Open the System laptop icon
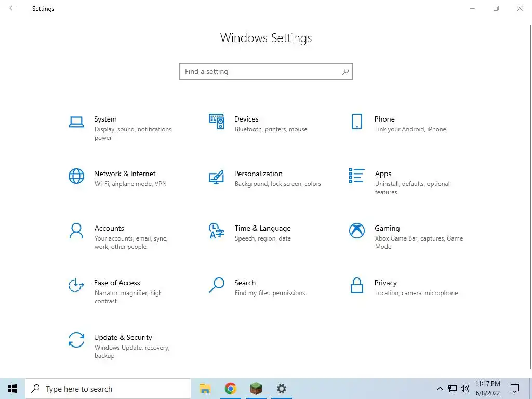 tap(76, 122)
